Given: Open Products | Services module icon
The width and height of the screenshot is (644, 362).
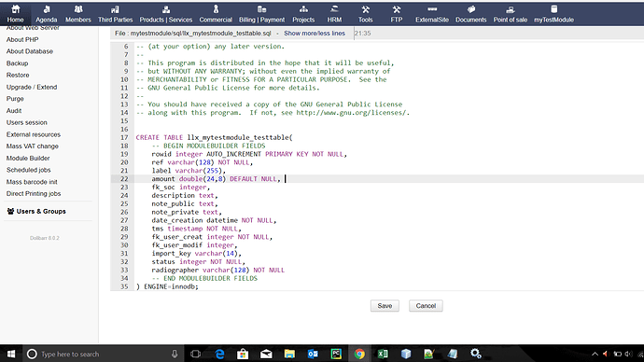Looking at the screenshot, I should (x=166, y=9).
